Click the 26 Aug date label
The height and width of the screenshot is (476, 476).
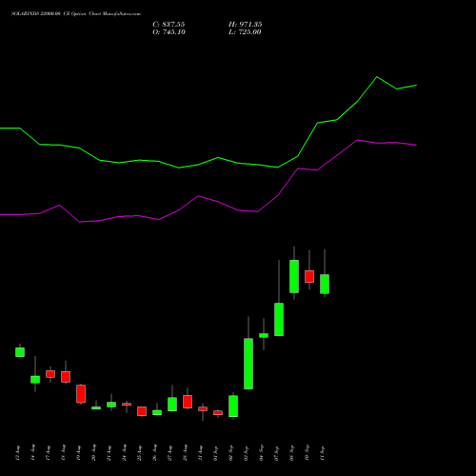tap(155, 453)
